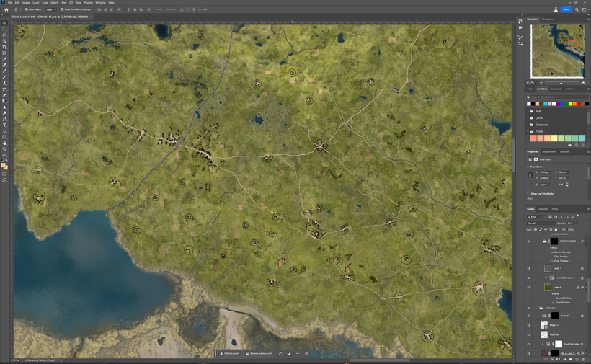Toggle visibility of Burned layer
The image size is (591, 364).
[528, 316]
